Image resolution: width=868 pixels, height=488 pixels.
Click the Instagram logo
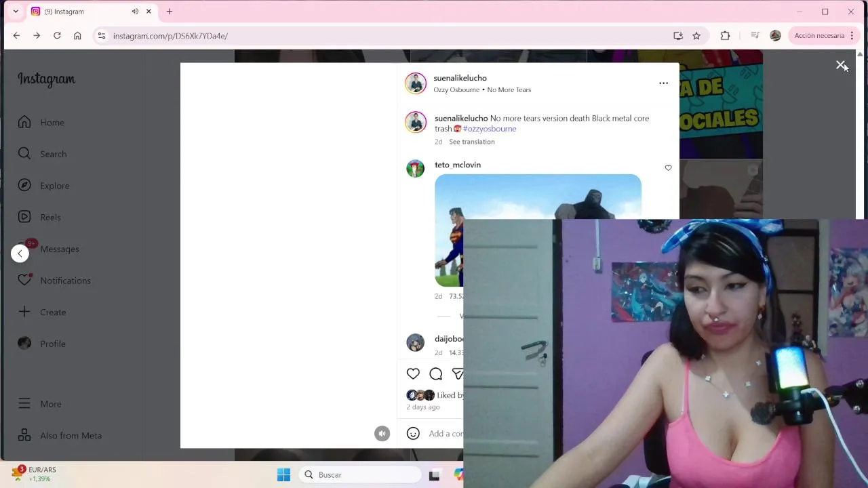[46, 79]
